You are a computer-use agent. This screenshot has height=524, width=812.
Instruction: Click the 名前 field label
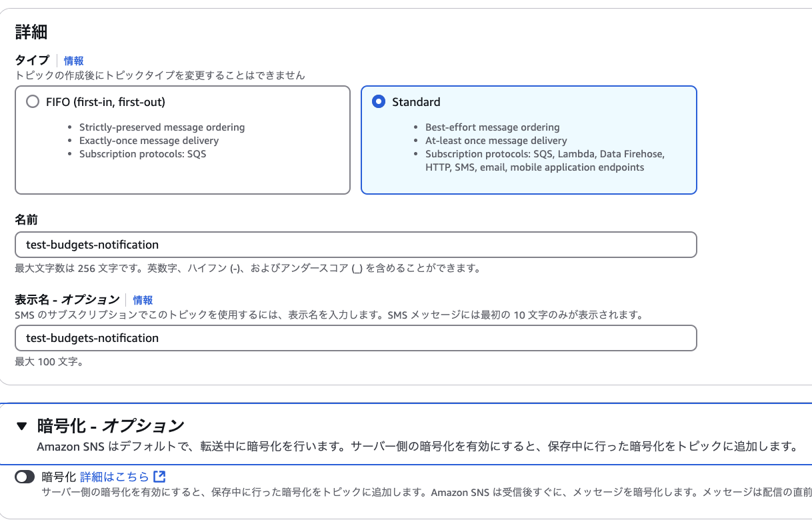coord(26,219)
